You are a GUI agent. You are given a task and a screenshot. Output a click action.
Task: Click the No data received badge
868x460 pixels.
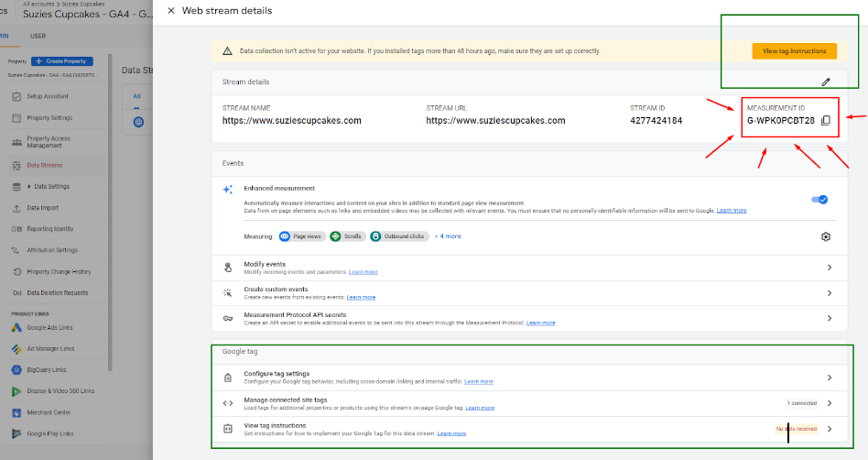[796, 429]
